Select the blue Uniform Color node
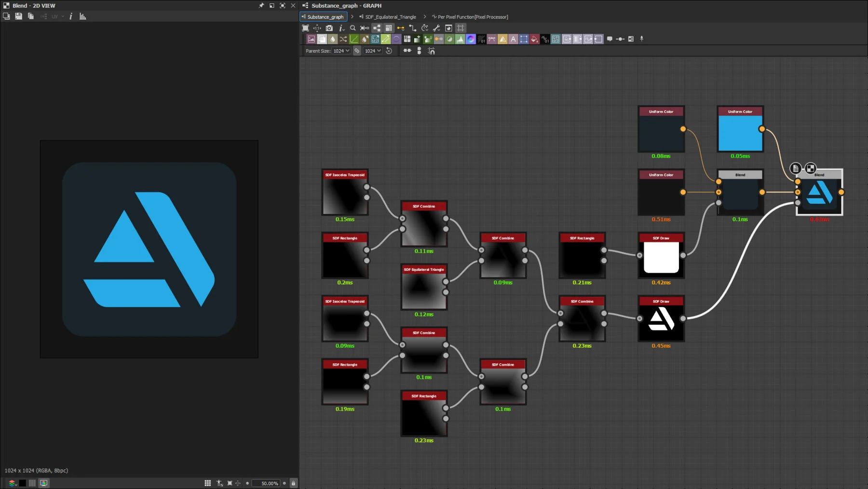 740,129
